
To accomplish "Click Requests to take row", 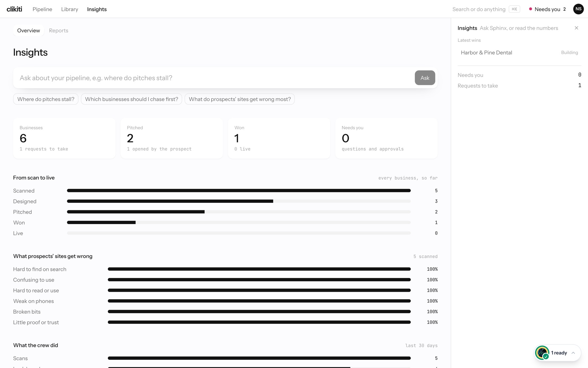I will (x=519, y=86).
